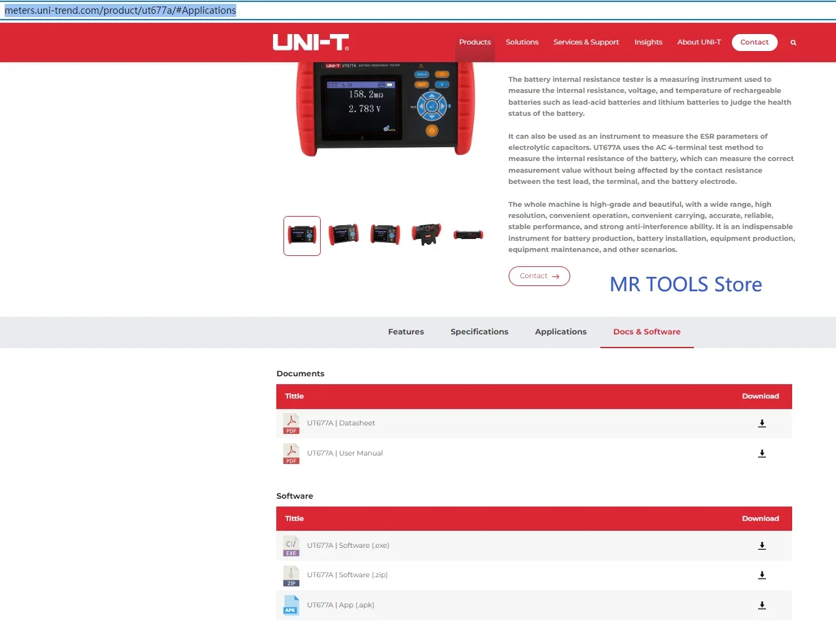This screenshot has height=644, width=836.
Task: Open the UT677A | Datasheet link
Action: point(341,423)
